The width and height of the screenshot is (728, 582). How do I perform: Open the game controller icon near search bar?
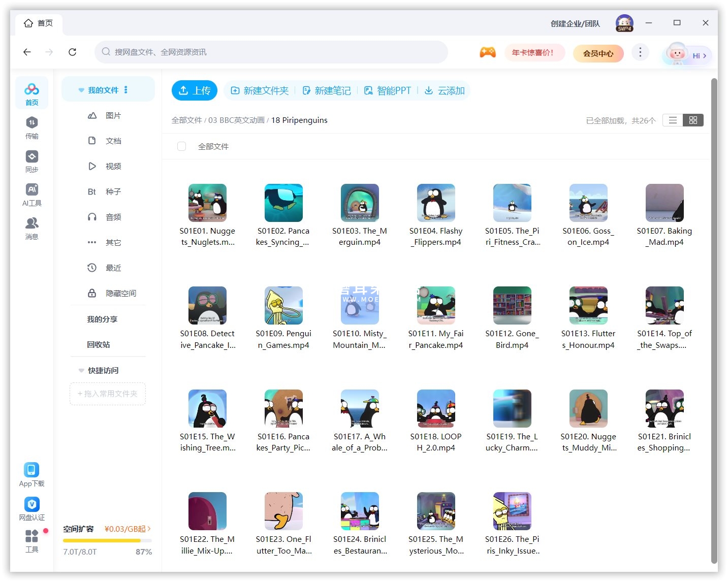point(487,51)
